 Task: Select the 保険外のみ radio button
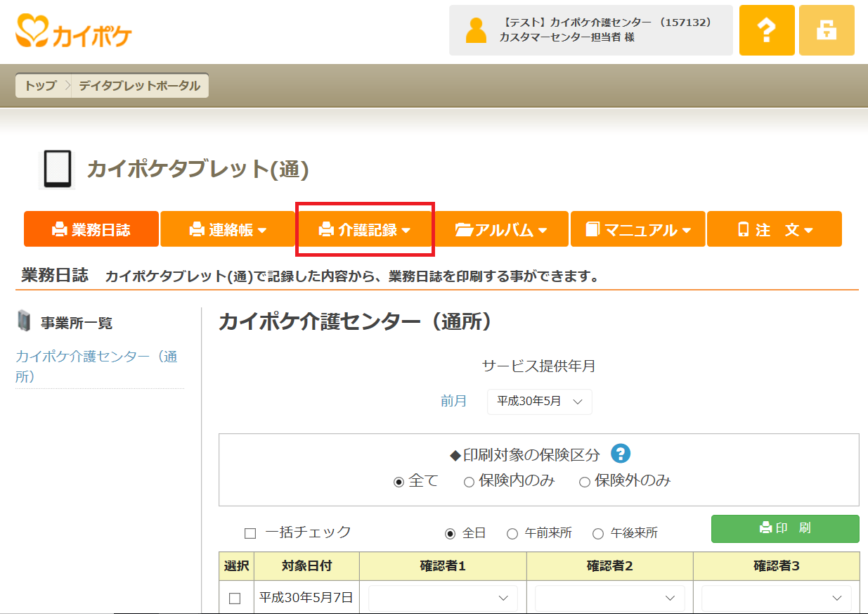click(584, 482)
